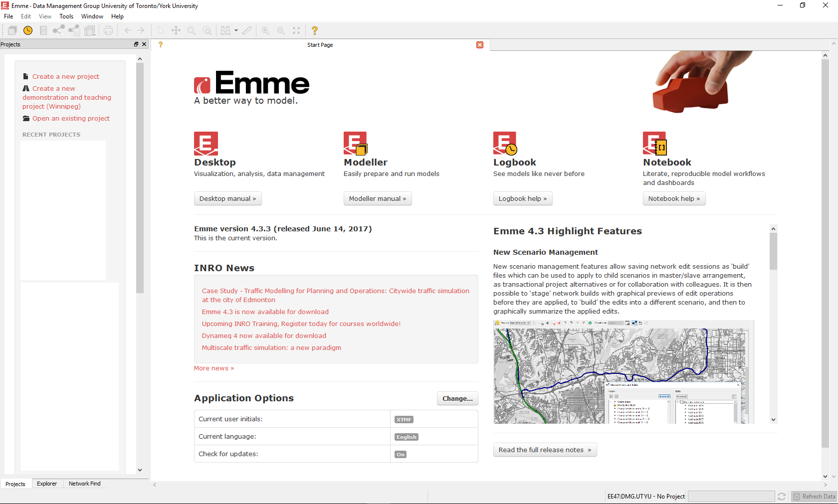838x504 pixels.
Task: Click the Desktop application icon
Action: click(206, 144)
